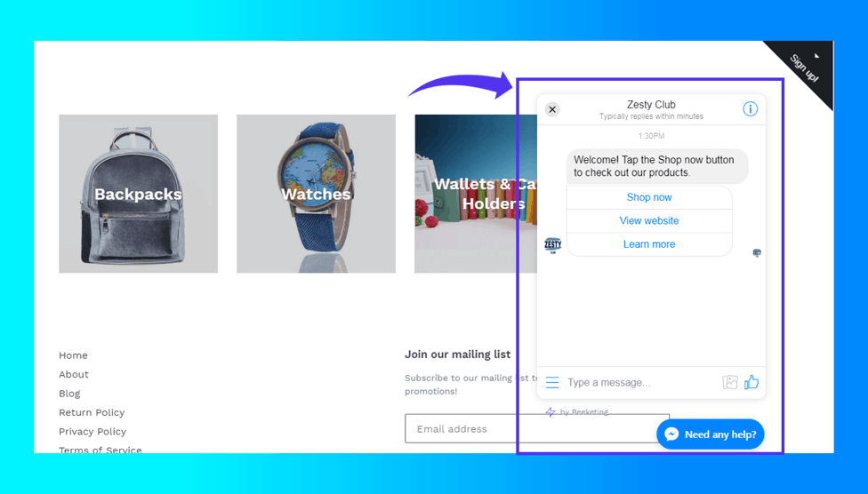Send a thumbs up like

(x=751, y=382)
